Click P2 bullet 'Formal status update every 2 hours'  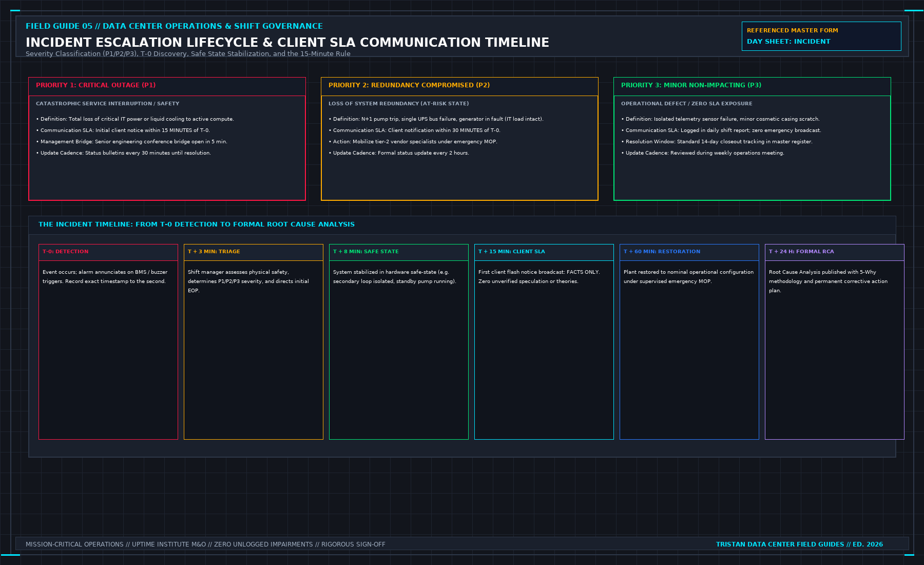(x=399, y=153)
